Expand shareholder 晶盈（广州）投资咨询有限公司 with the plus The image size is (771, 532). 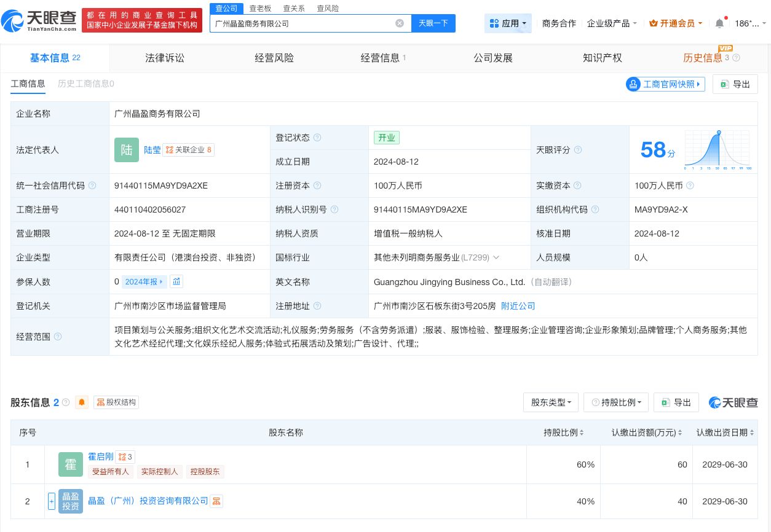coord(52,501)
